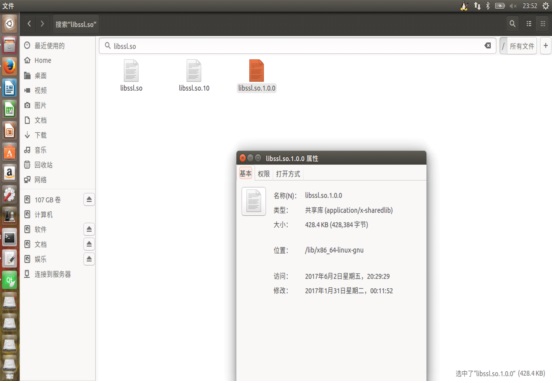The width and height of the screenshot is (554, 383).
Task: Launch LibreOffice Calc from the launcher
Action: coord(10,109)
